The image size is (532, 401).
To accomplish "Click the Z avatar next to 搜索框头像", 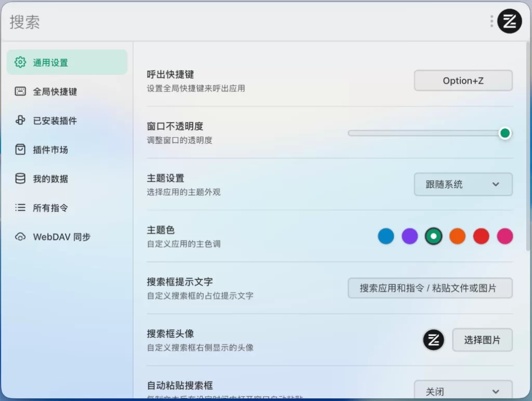I will [433, 340].
